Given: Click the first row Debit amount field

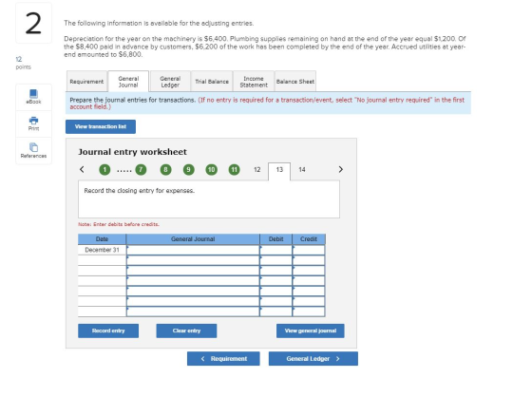Looking at the screenshot, I should coord(275,250).
